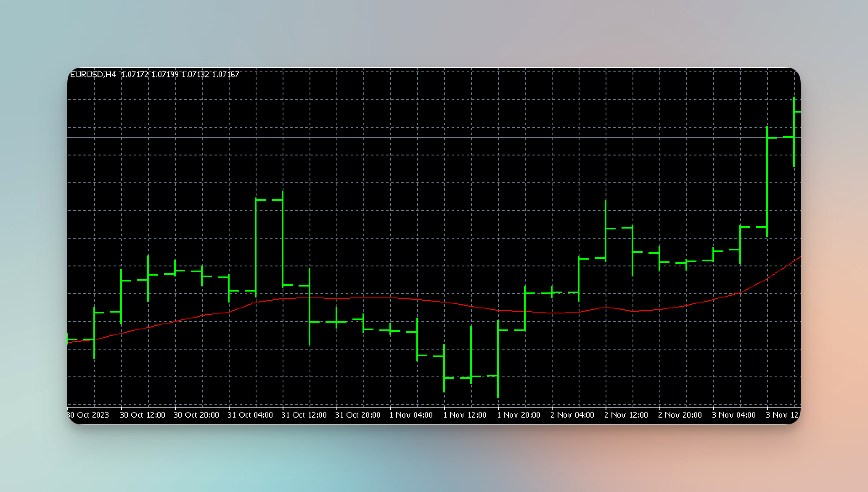This screenshot has width=868, height=492.
Task: Click the 2 Nov 04:00 timestamp label
Action: click(572, 414)
